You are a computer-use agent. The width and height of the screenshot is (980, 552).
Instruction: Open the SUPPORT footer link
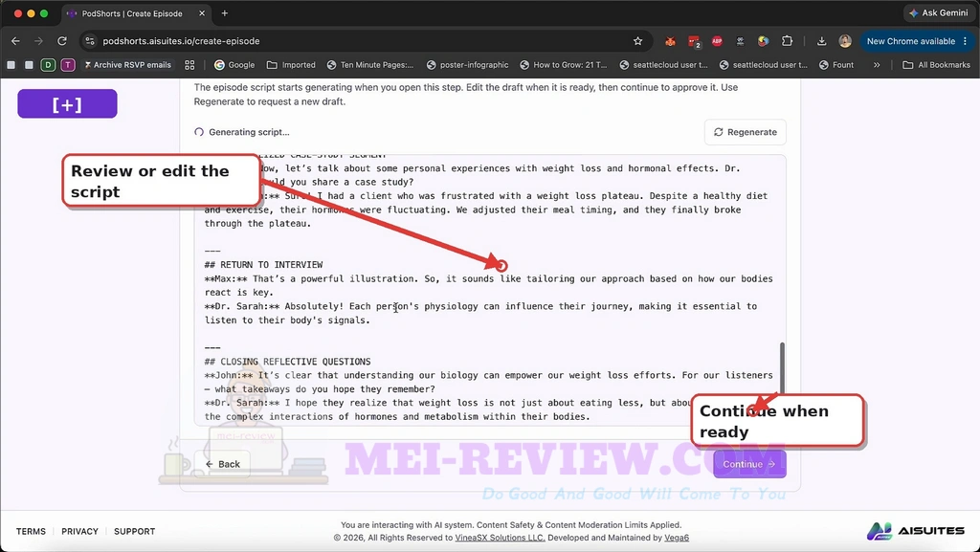pyautogui.click(x=134, y=531)
